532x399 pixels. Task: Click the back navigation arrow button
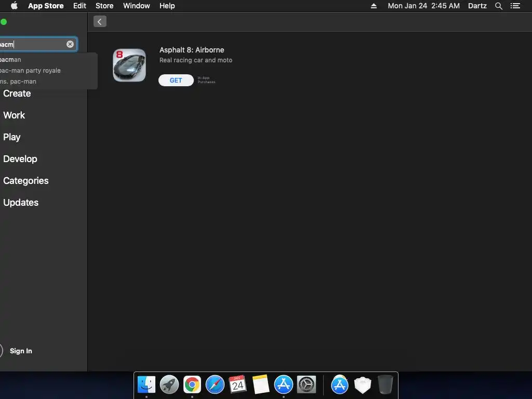coord(100,22)
